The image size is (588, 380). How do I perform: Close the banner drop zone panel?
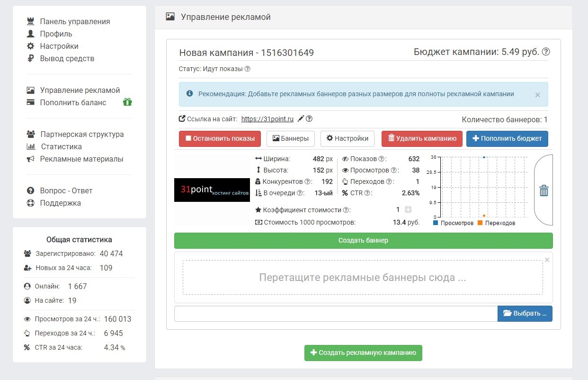tap(547, 260)
